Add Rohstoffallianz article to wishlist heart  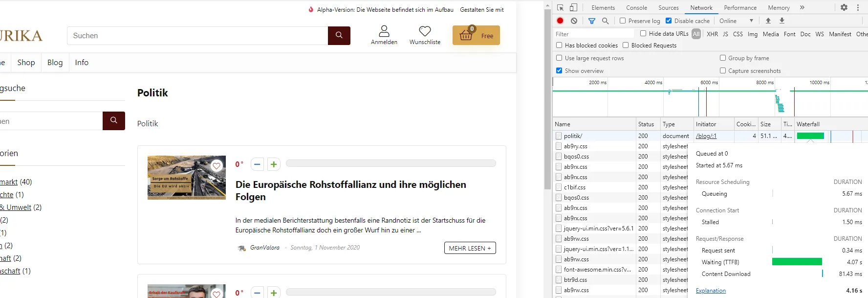[217, 166]
